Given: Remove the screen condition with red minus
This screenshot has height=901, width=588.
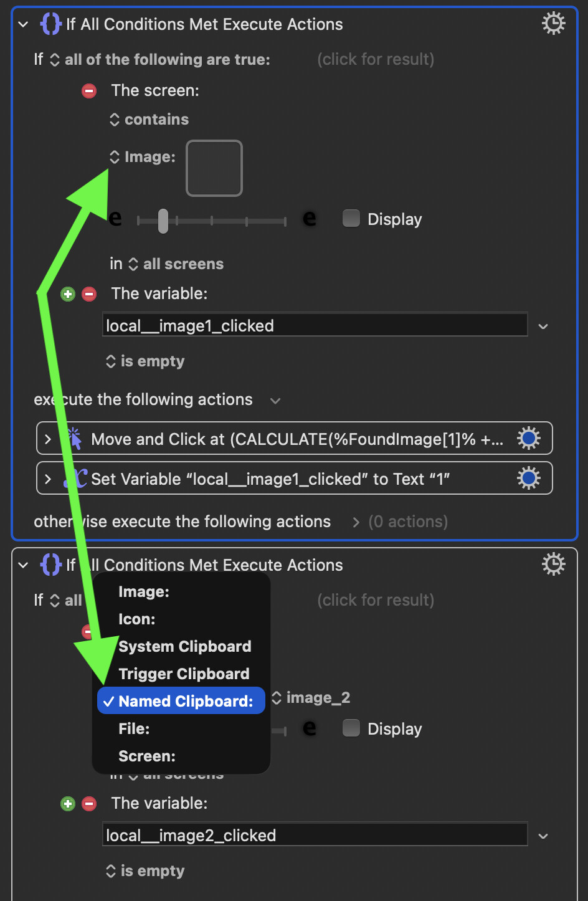Looking at the screenshot, I should 89,91.
